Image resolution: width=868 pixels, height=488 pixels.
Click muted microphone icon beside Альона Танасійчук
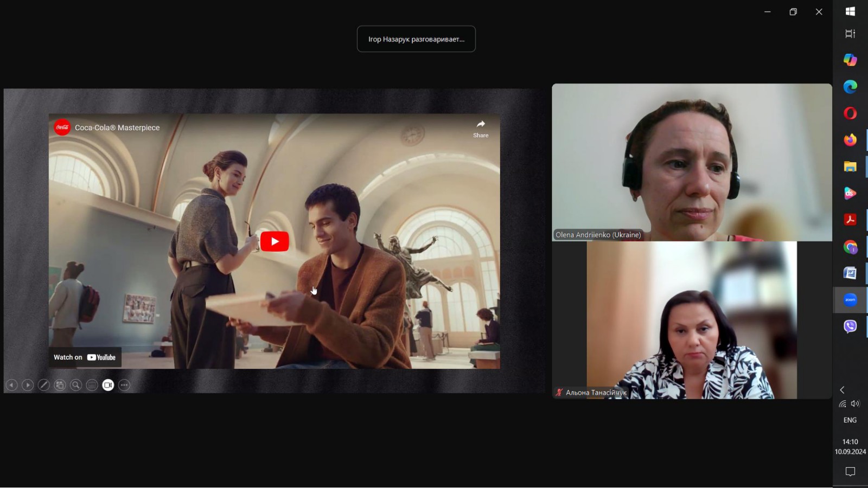coord(559,393)
